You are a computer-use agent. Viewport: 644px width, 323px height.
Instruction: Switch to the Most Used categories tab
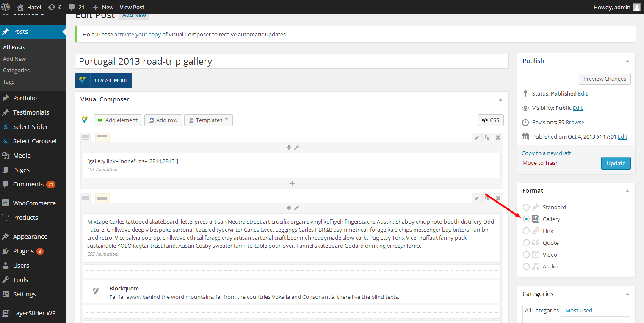tap(578, 310)
